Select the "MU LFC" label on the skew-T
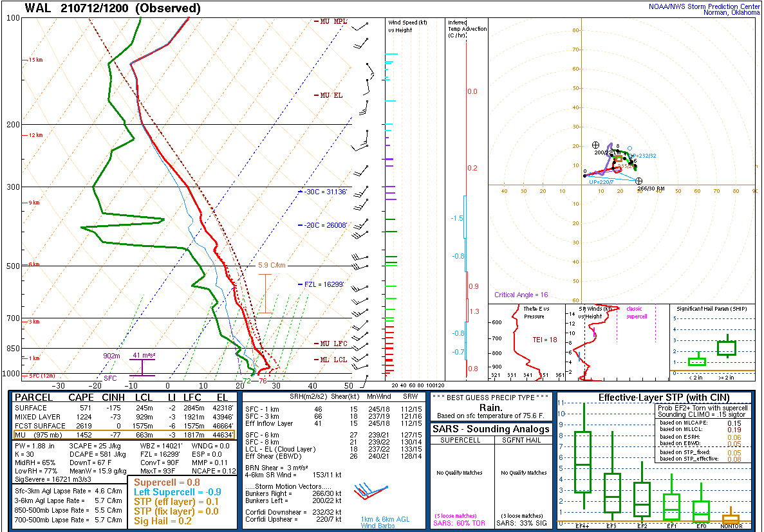Viewport: 764px width, 532px height. click(x=334, y=344)
